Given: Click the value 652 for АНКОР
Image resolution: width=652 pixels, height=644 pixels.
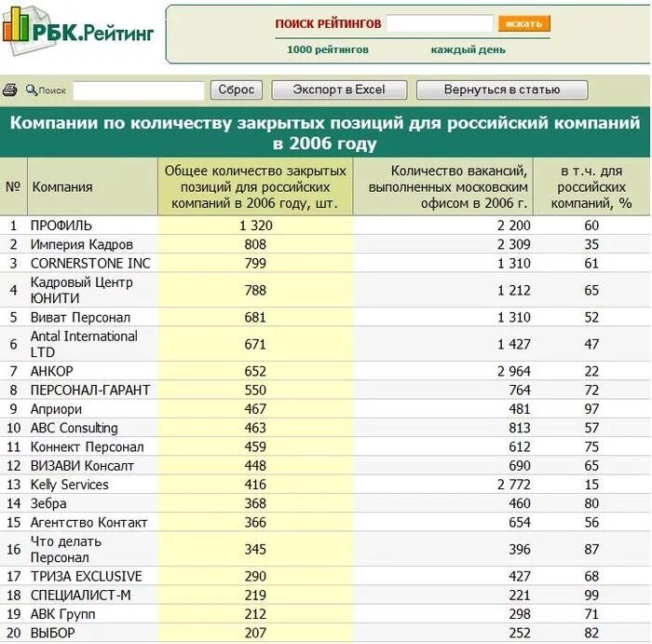Looking at the screenshot, I should (255, 371).
